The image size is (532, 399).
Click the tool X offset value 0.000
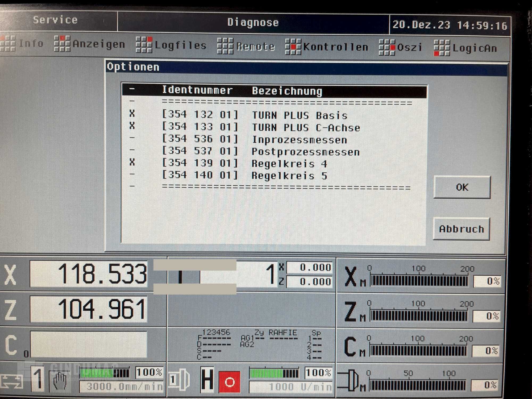tap(310, 267)
